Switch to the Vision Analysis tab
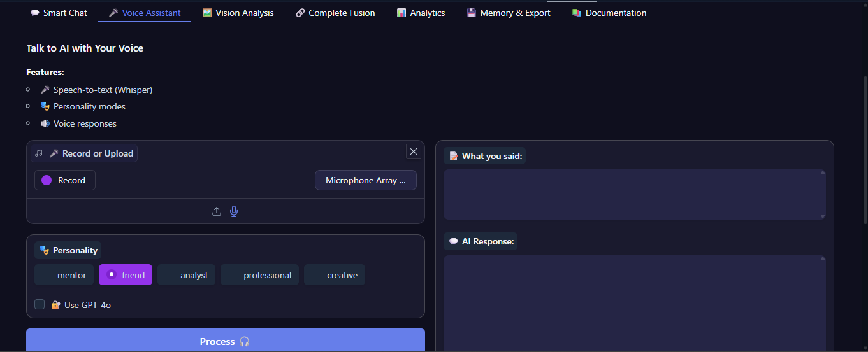This screenshot has width=868, height=352. pyautogui.click(x=238, y=13)
